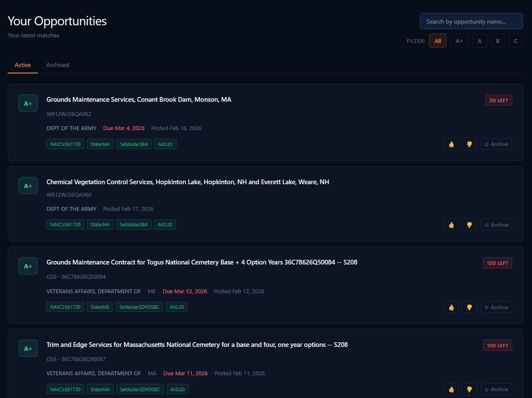Select the SetAside:SDVOSBC tag on Togus contract
The image size is (532, 398).
(x=139, y=307)
